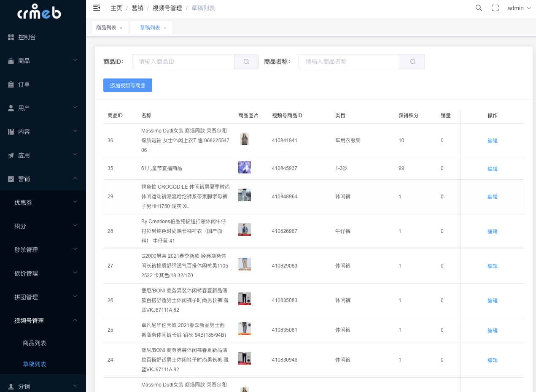Screen dimensions: 536x392
Task: Collapse the sidebar using the hamburger icon
Action: pos(97,8)
